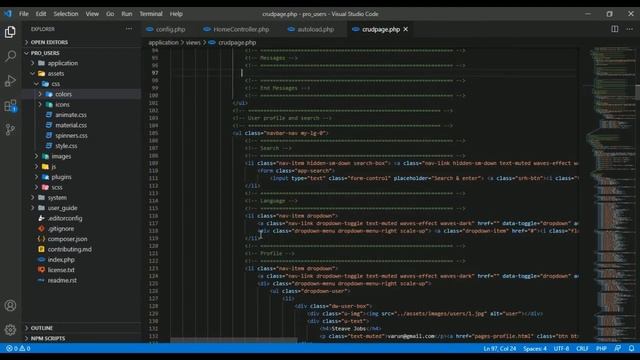Viewport: 640px width, 360px height.
Task: Select the crudpage.php tab
Action: tap(380, 29)
